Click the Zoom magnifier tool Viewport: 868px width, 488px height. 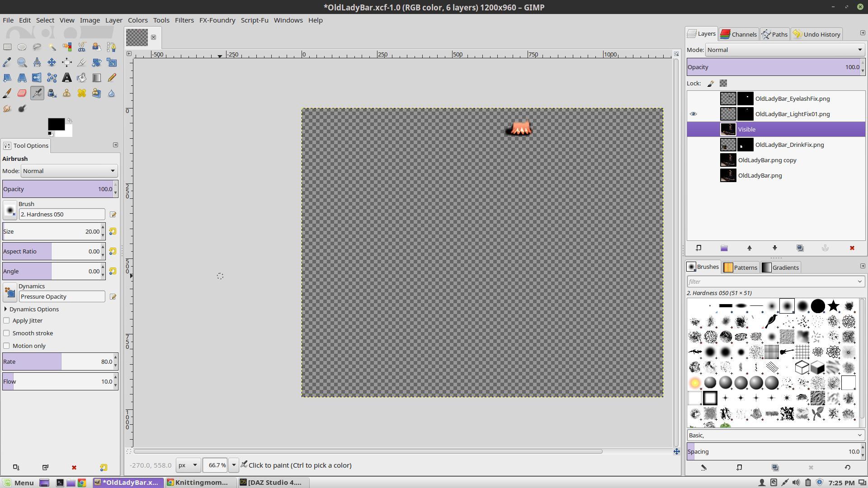[x=22, y=62]
